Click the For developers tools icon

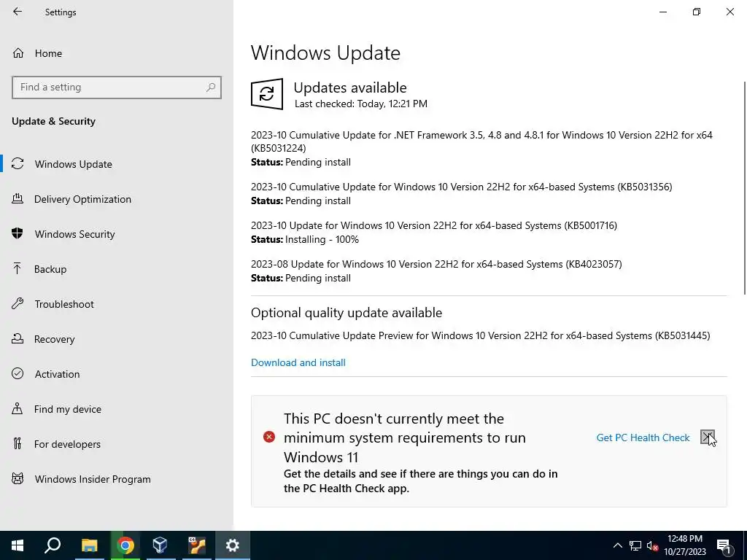coord(18,444)
